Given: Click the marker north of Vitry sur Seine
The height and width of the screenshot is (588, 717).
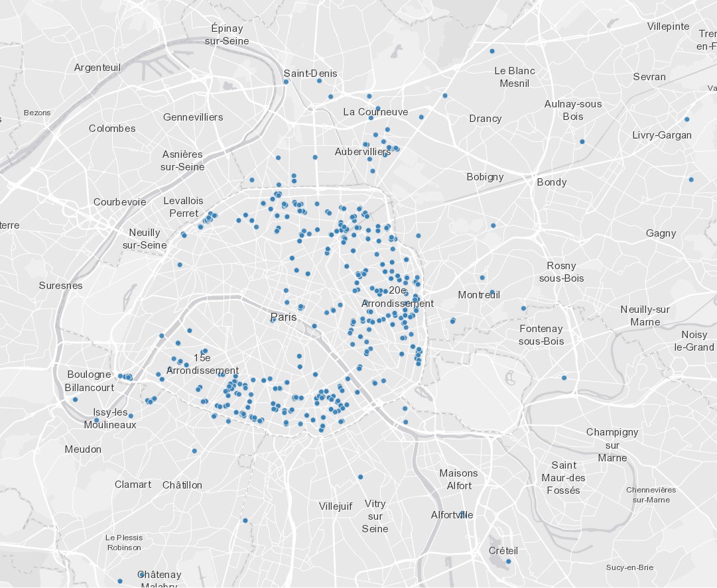Looking at the screenshot, I should tap(360, 477).
